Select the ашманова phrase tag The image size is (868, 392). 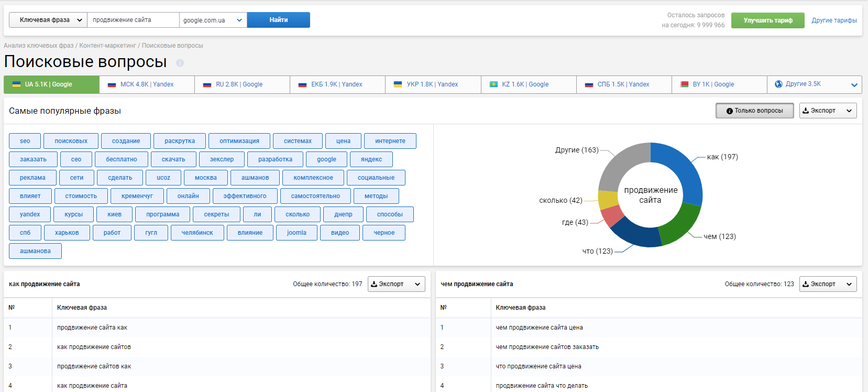point(35,251)
